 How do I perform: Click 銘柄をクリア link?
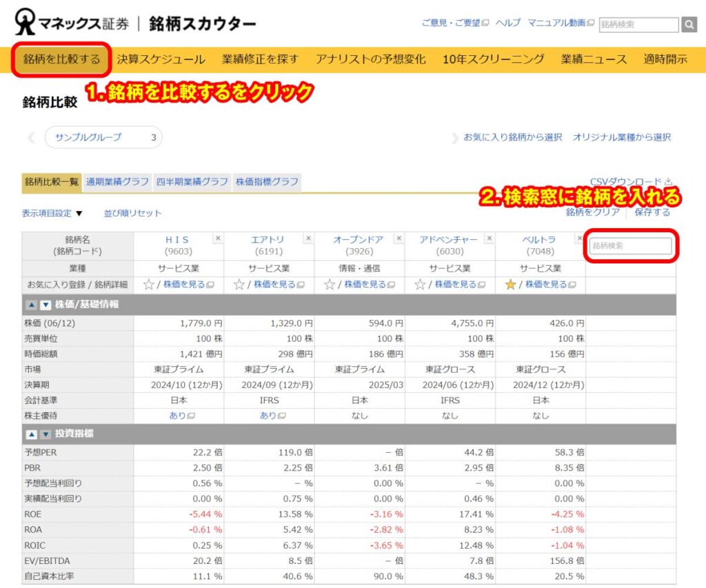tap(592, 212)
